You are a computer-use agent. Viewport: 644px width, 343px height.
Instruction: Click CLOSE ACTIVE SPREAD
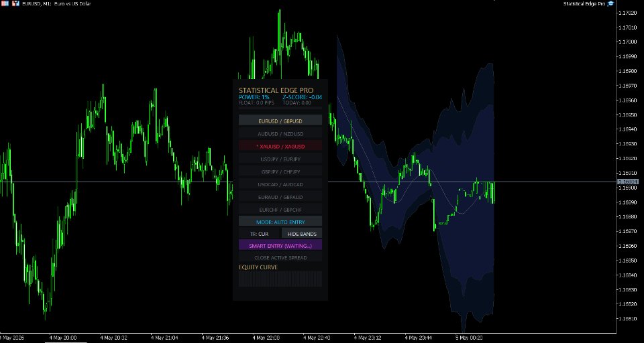point(280,258)
